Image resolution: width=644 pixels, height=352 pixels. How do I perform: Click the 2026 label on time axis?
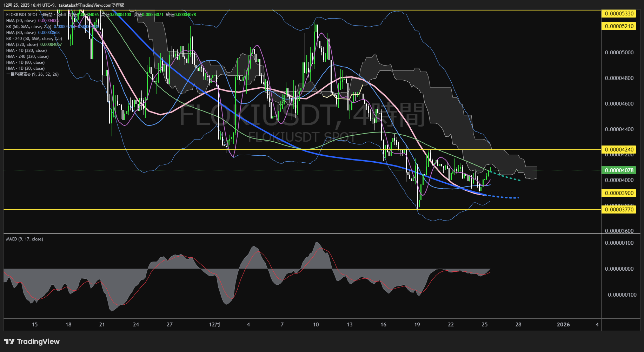(563, 325)
